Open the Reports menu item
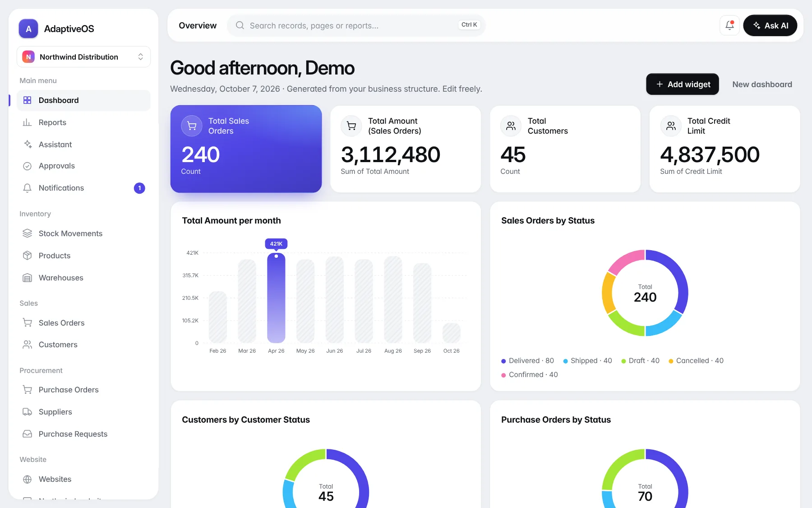The height and width of the screenshot is (508, 812). coord(83,122)
